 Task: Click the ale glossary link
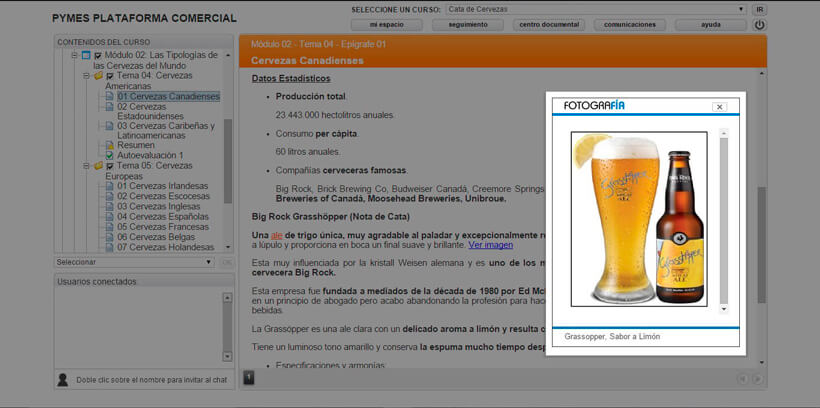tap(277, 235)
